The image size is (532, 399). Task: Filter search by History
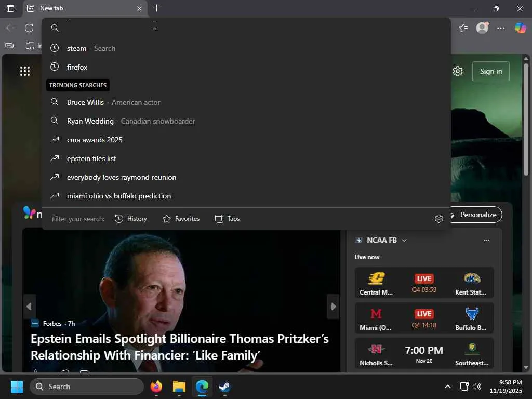pos(130,219)
